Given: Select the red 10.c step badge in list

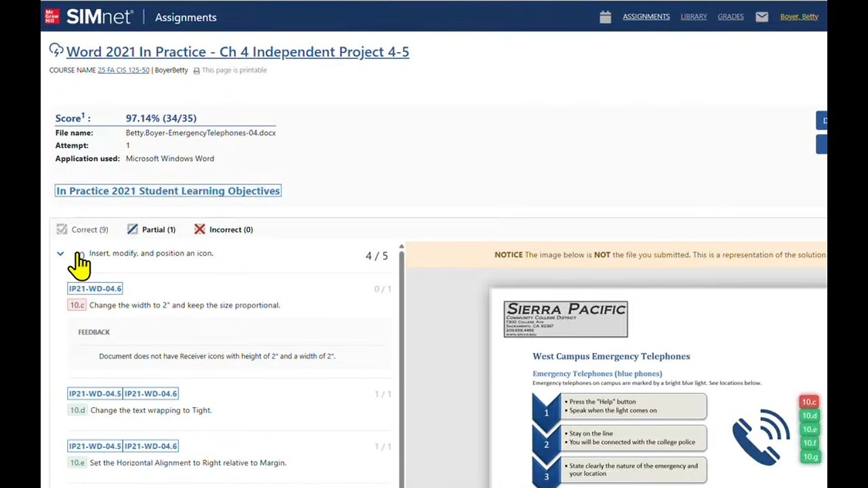Looking at the screenshot, I should point(77,305).
